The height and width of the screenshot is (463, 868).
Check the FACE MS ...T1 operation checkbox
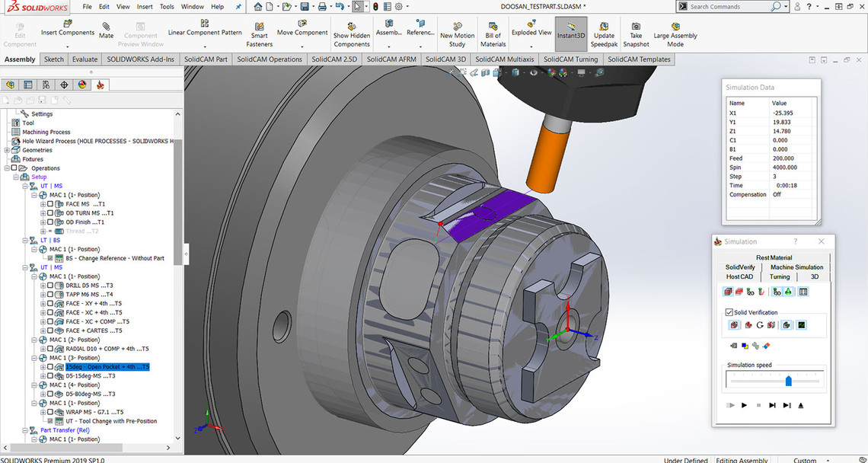[50, 204]
